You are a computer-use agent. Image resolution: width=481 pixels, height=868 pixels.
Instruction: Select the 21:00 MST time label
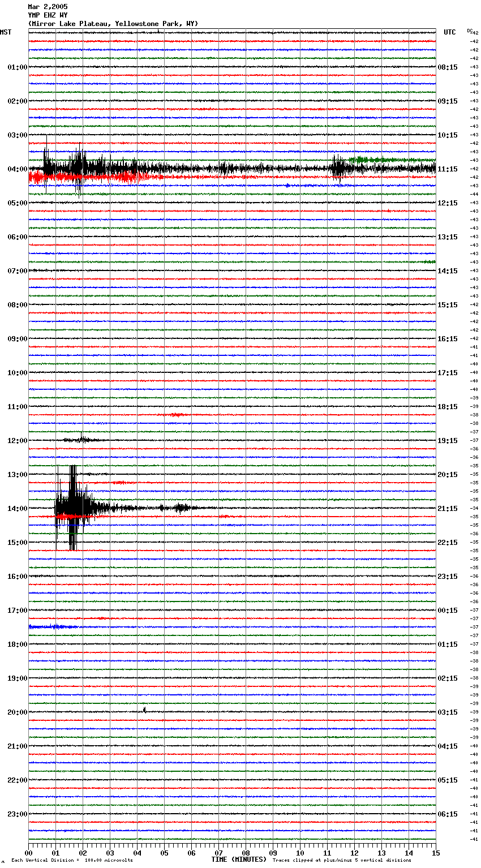pos(18,746)
